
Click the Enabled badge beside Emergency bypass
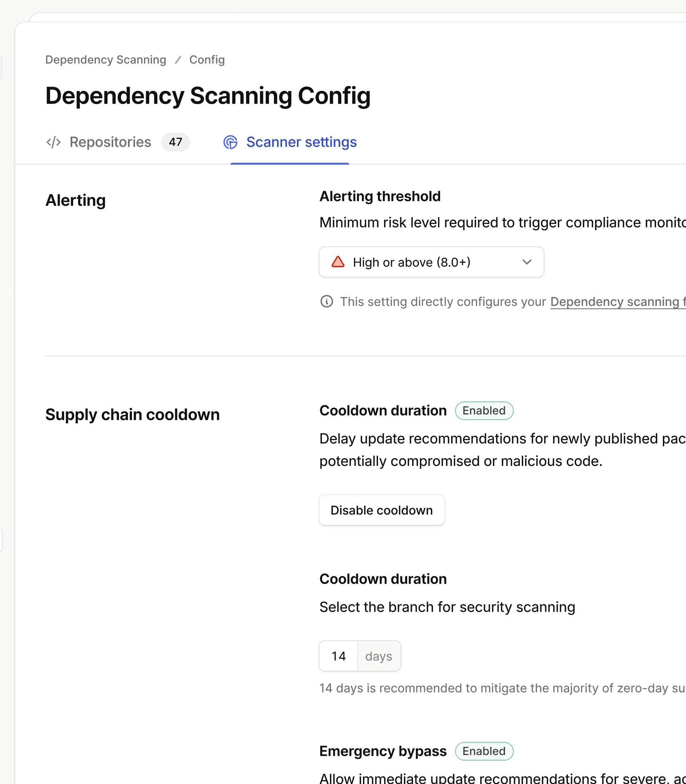[x=484, y=751]
